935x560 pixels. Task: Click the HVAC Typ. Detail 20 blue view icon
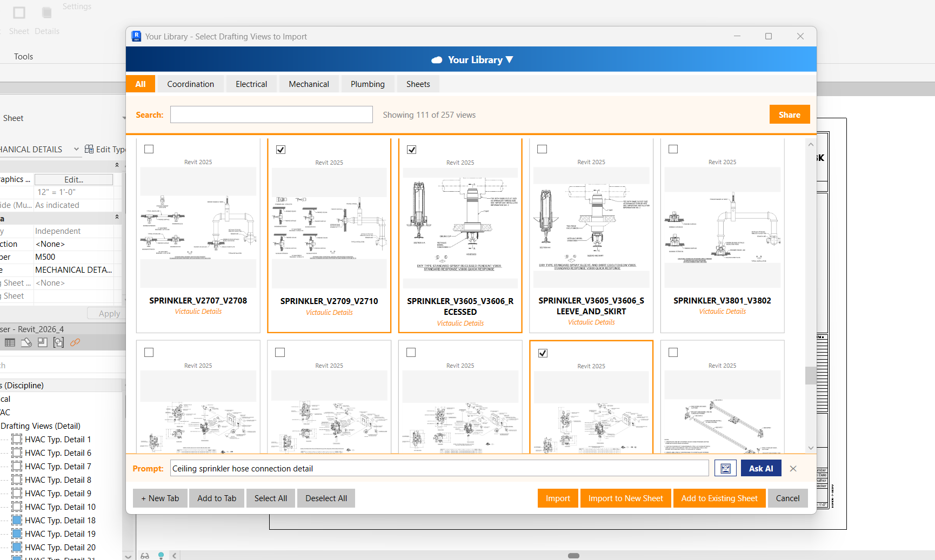point(17,547)
